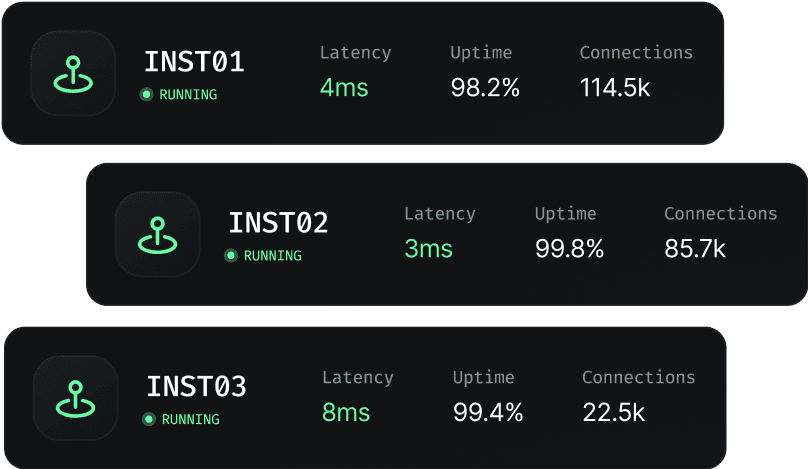The height and width of the screenshot is (469, 808).
Task: Click the 3ms latency value
Action: coord(428,249)
